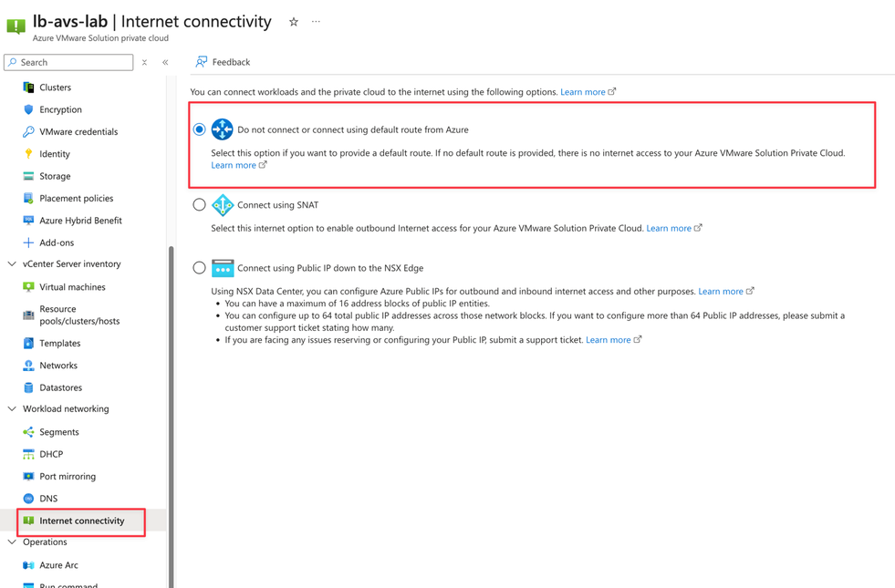Click the Storage icon
The width and height of the screenshot is (895, 588).
click(x=28, y=176)
